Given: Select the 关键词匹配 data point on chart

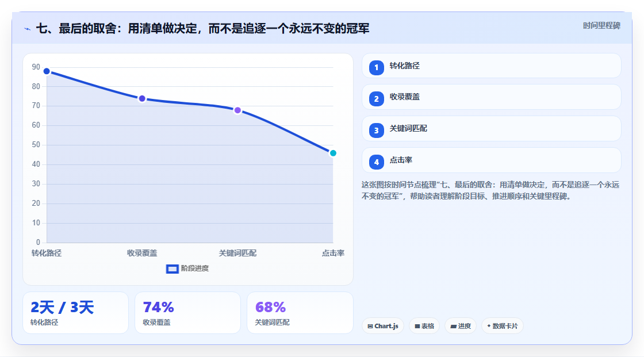Looking at the screenshot, I should coord(237,110).
